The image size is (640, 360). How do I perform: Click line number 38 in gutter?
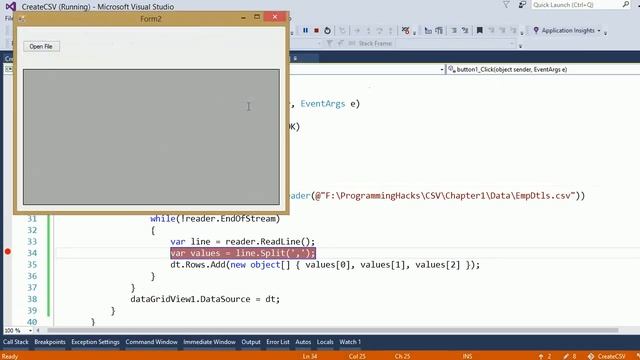(x=32, y=299)
